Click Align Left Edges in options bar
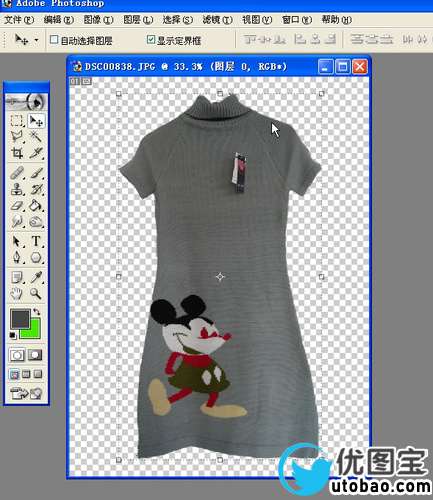The width and height of the screenshot is (433, 500). 300,40
